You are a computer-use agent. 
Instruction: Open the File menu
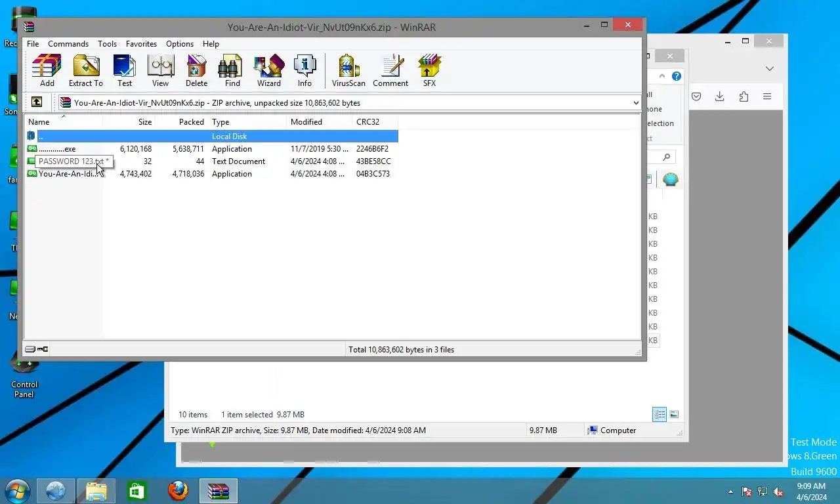coord(33,43)
